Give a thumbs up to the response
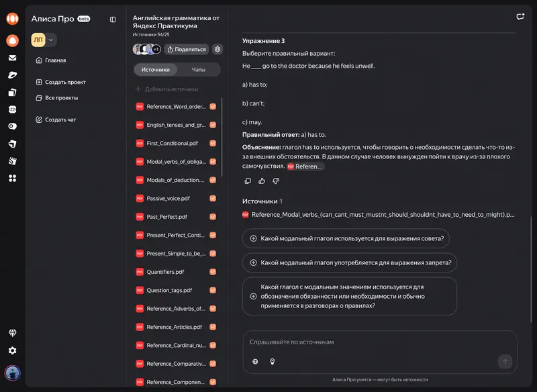 262,181
